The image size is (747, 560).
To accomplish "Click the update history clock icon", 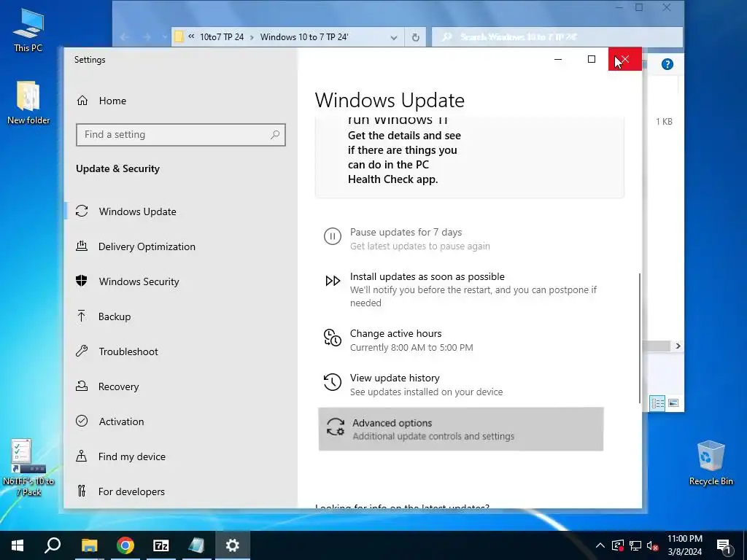I will click(x=333, y=382).
